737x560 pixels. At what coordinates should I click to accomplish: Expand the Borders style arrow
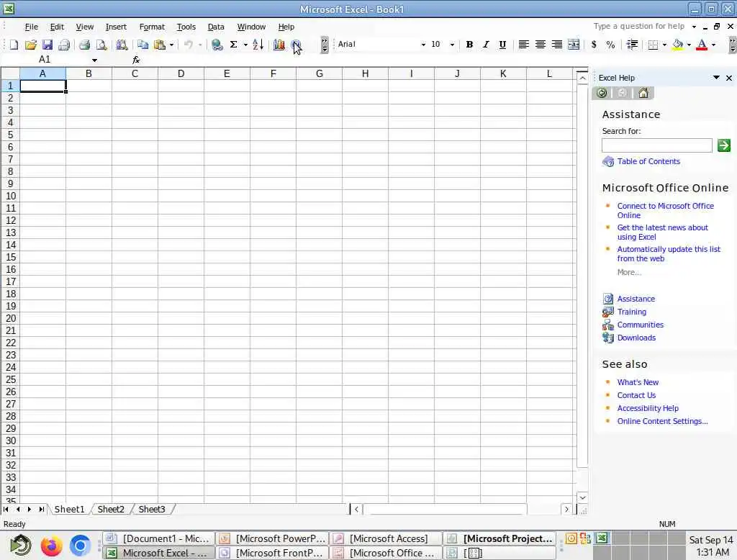(x=664, y=45)
